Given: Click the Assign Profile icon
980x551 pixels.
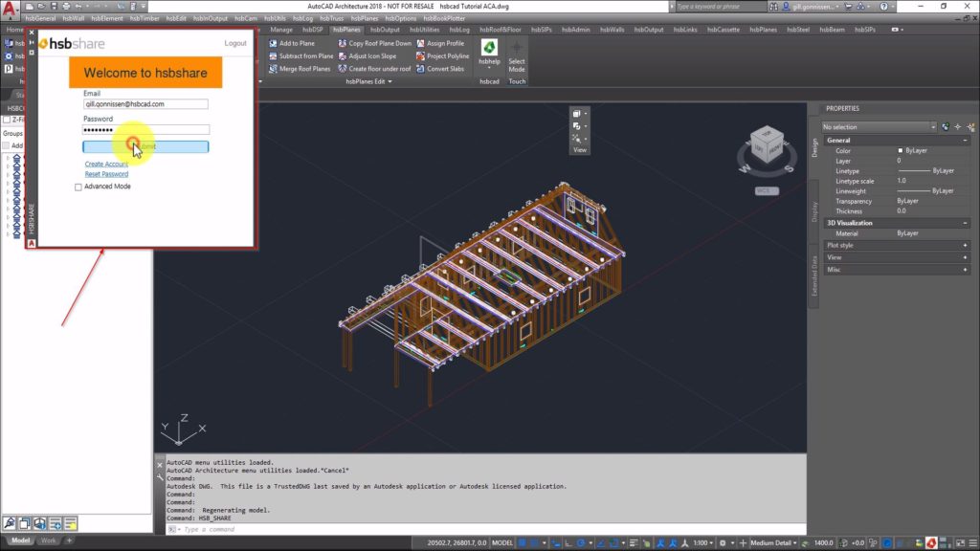Looking at the screenshot, I should click(421, 43).
